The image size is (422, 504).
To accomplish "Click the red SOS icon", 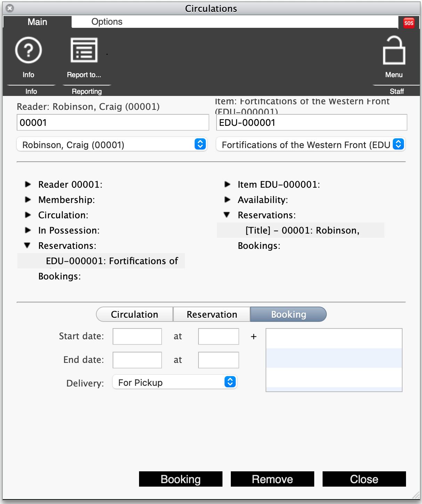I will (409, 23).
